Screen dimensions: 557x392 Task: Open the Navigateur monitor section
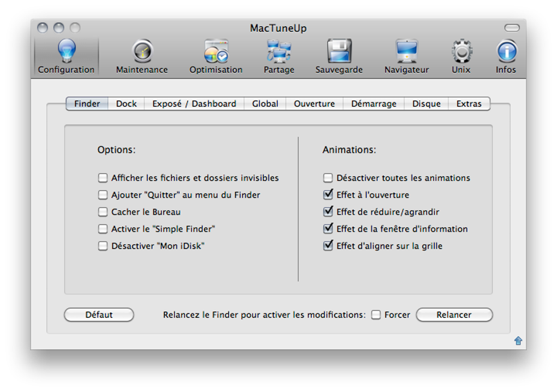(x=406, y=56)
